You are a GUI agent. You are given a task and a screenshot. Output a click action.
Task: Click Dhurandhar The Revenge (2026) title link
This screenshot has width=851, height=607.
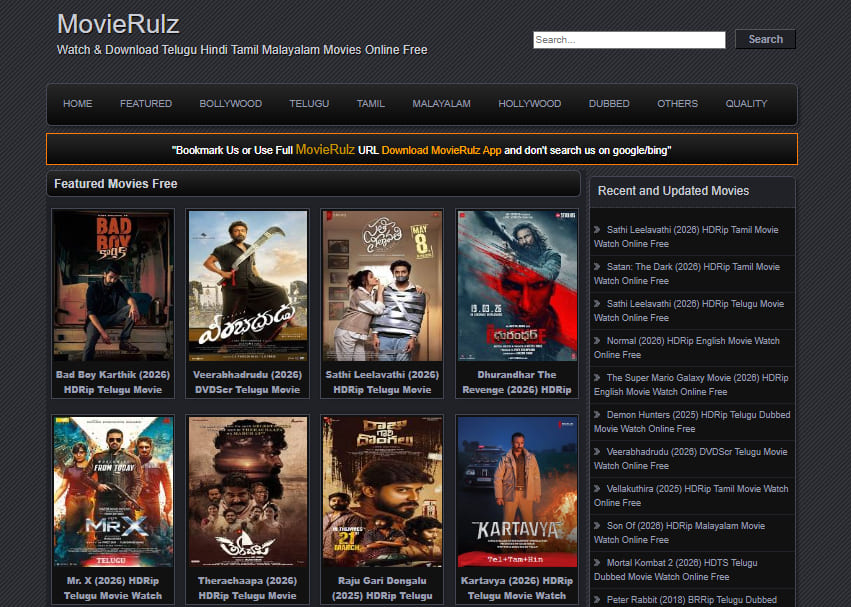(517, 382)
